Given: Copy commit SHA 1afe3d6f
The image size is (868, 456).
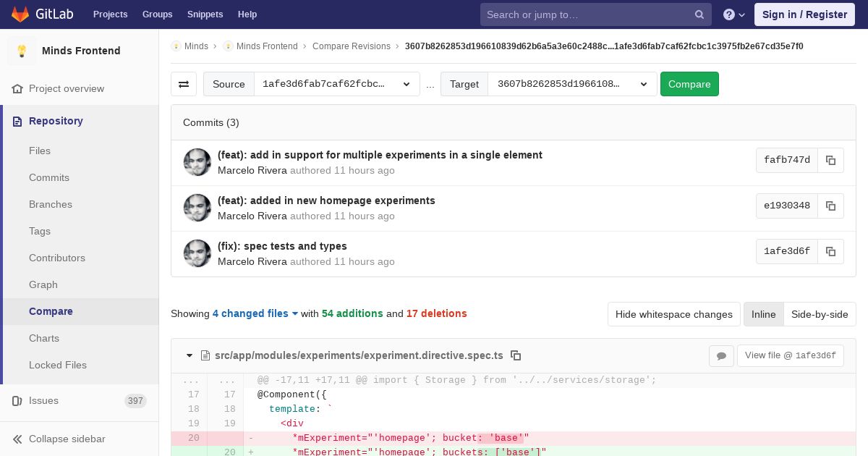Looking at the screenshot, I should click(x=830, y=251).
